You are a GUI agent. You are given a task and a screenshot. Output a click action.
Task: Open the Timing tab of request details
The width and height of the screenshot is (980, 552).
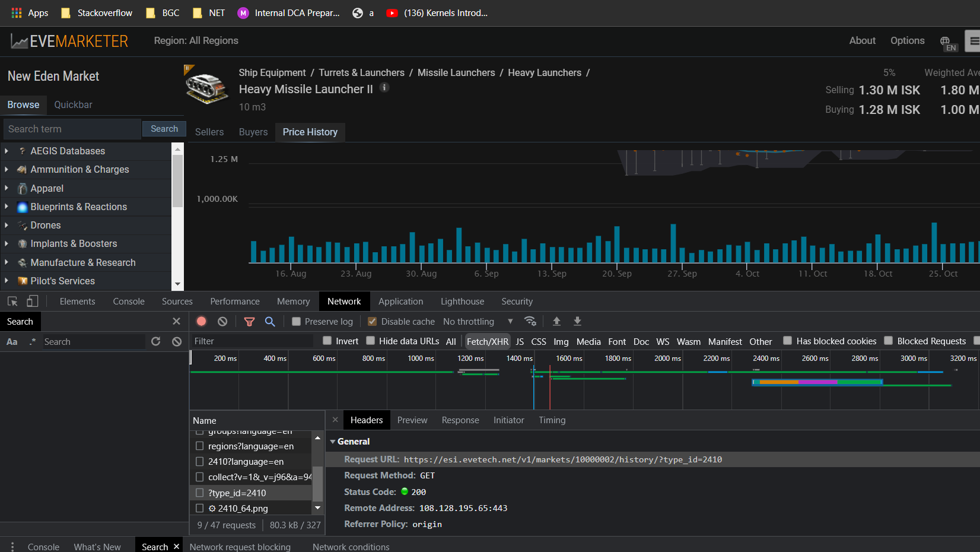tap(552, 420)
